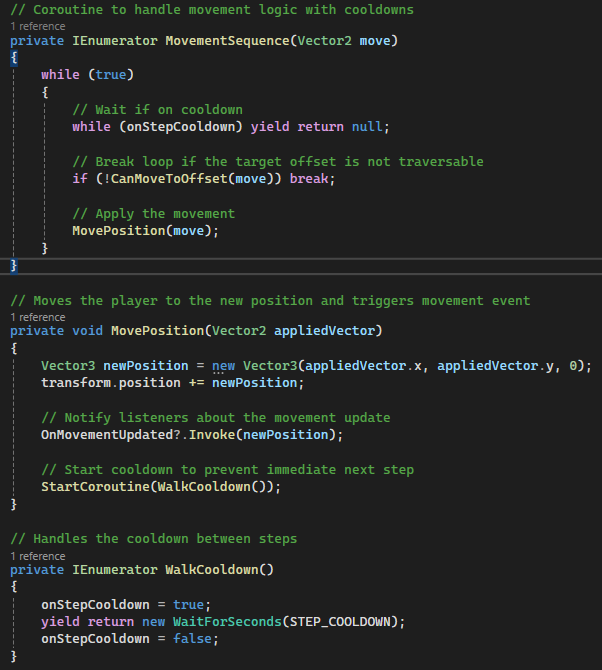Click onStepCooldown in the while condition
Viewport: 602px width, 670px height.
(181, 126)
